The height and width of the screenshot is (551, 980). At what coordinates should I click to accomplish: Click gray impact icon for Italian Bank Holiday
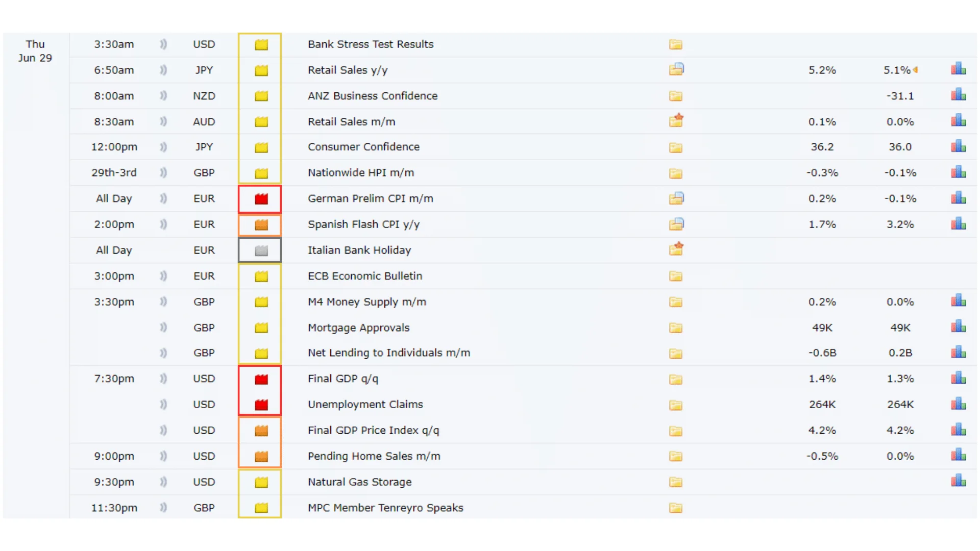pyautogui.click(x=261, y=251)
